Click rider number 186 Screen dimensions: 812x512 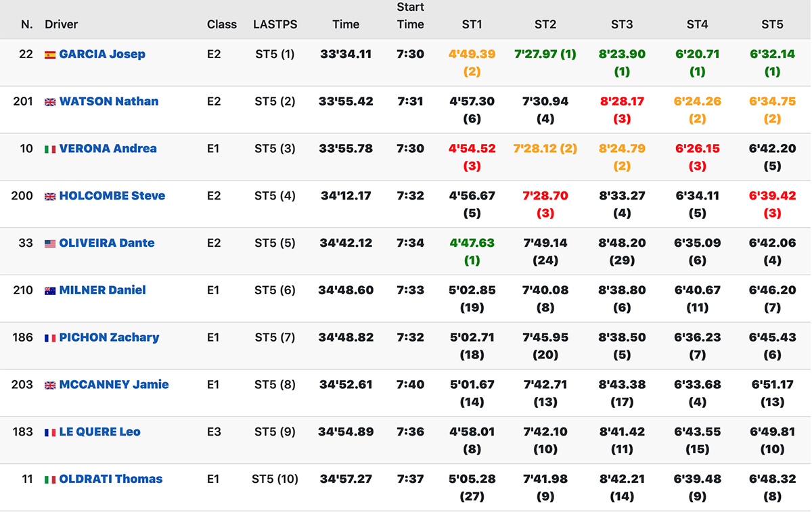[22, 338]
